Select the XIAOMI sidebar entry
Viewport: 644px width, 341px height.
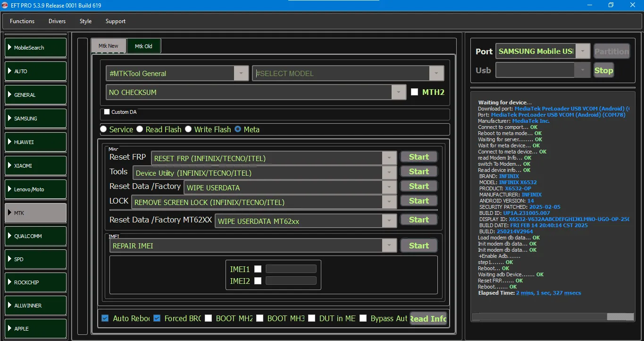point(36,166)
